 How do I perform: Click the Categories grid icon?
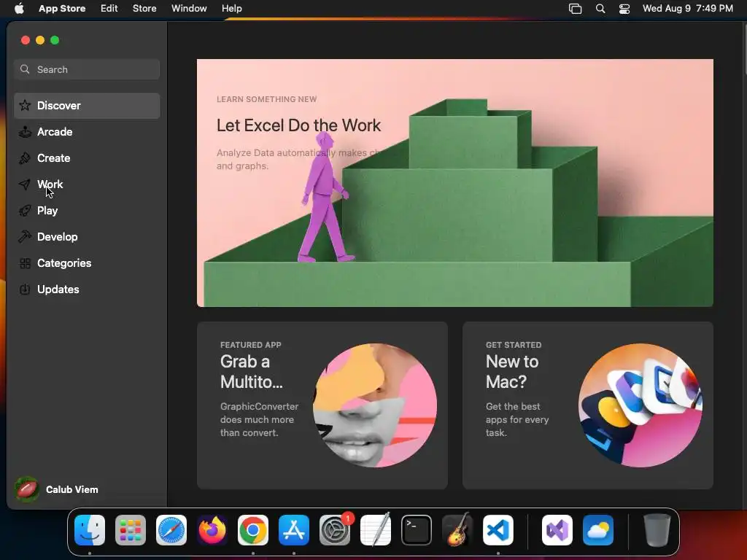[25, 262]
